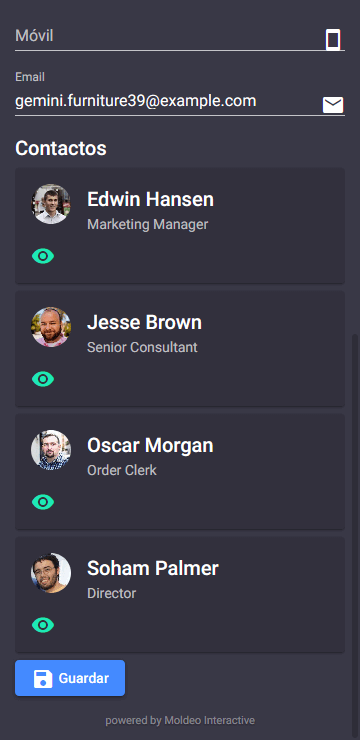Screen dimensions: 360x740
Task: Click the Guardar button
Action: (x=70, y=678)
